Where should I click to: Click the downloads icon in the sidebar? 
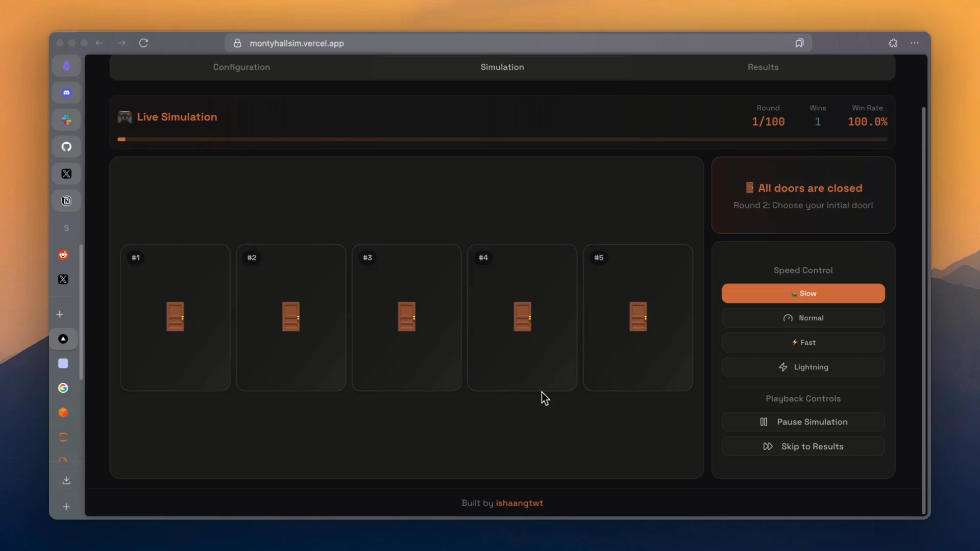[66, 481]
